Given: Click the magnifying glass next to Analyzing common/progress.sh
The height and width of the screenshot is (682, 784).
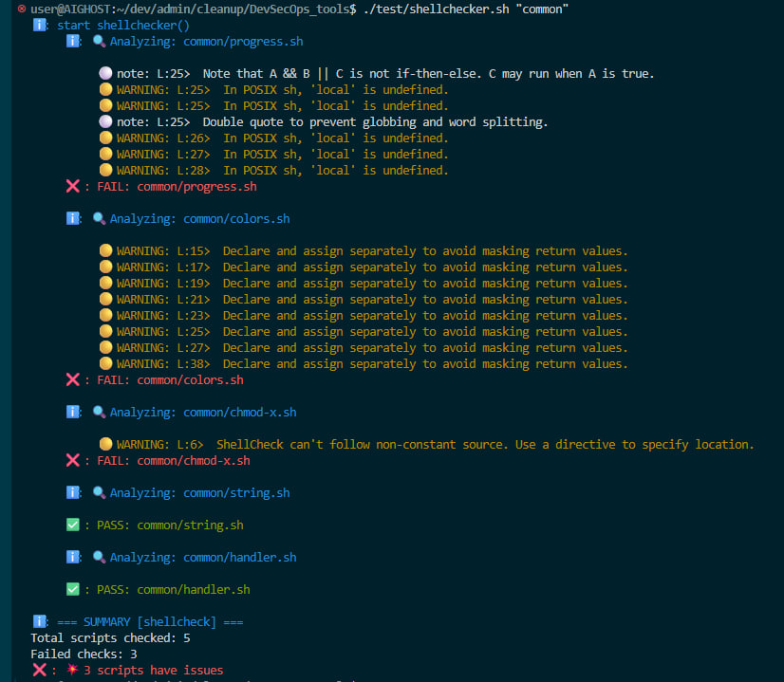Looking at the screenshot, I should pyautogui.click(x=100, y=41).
